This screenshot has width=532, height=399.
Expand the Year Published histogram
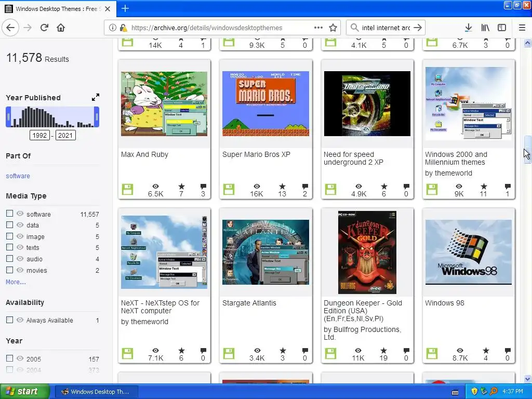tap(96, 97)
